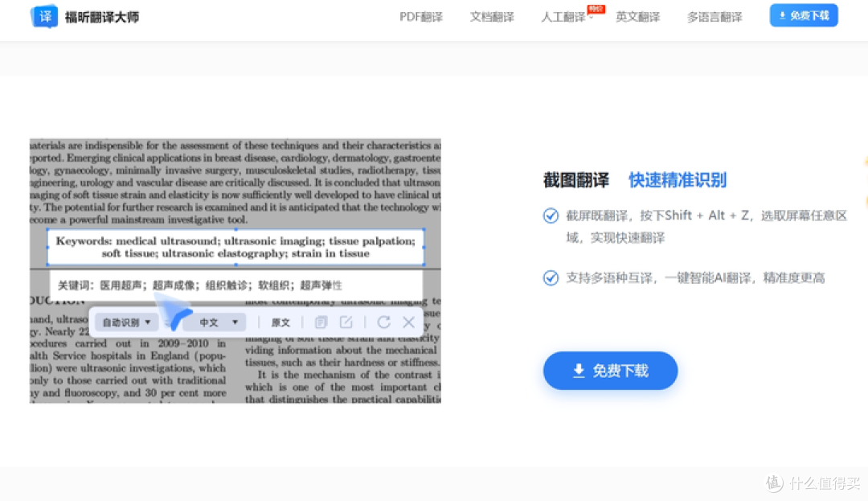Open the 文档翻译 menu item
The width and height of the screenshot is (868, 501).
point(492,17)
